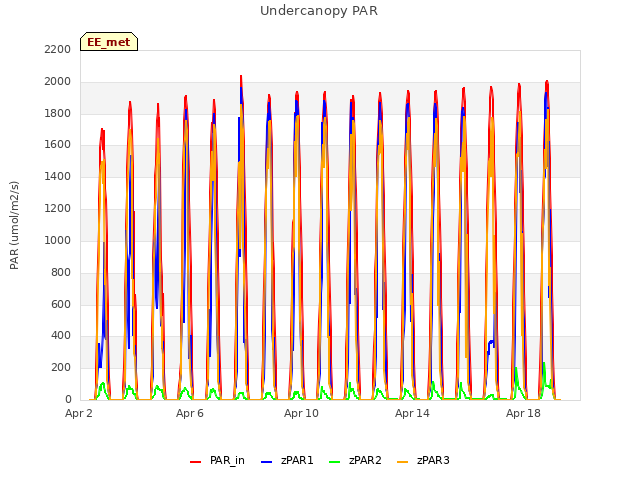Click the Apr 6 x-axis tick label
The image size is (640, 480).
click(190, 413)
